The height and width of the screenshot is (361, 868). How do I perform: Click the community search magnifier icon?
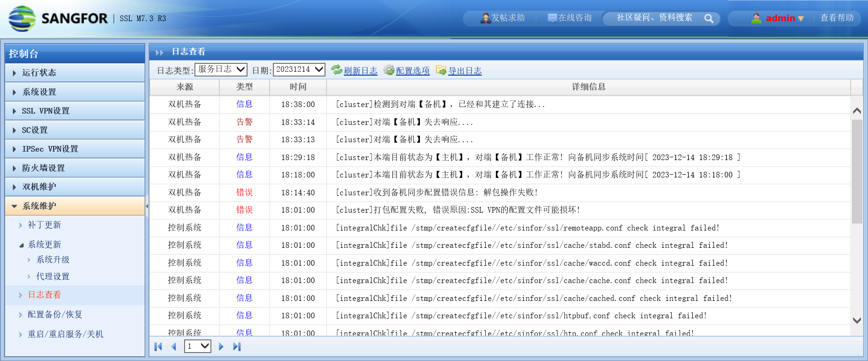[708, 18]
